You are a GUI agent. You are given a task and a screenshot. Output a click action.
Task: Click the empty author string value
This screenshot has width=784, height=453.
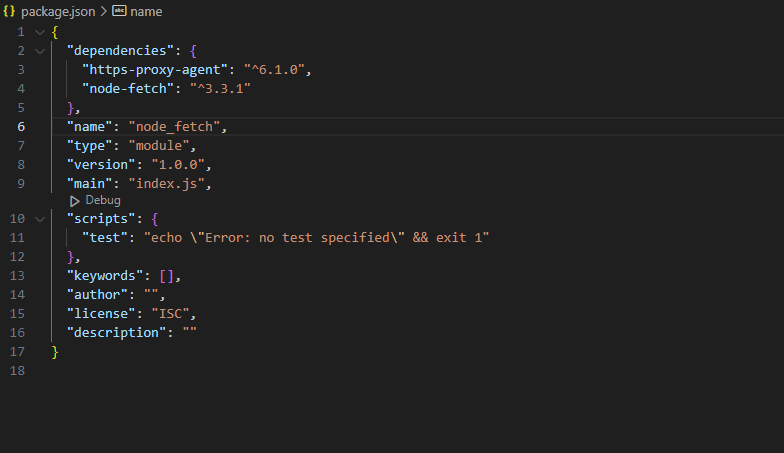pos(151,293)
